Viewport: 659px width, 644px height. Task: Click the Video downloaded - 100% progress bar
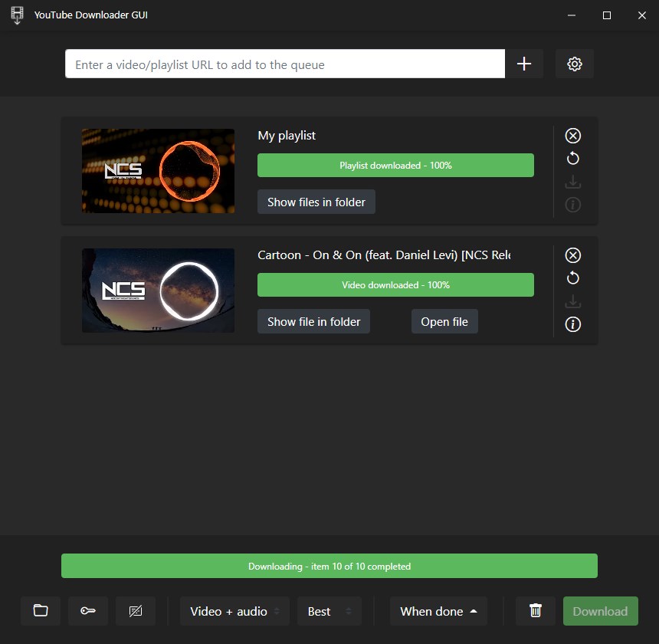click(x=395, y=285)
